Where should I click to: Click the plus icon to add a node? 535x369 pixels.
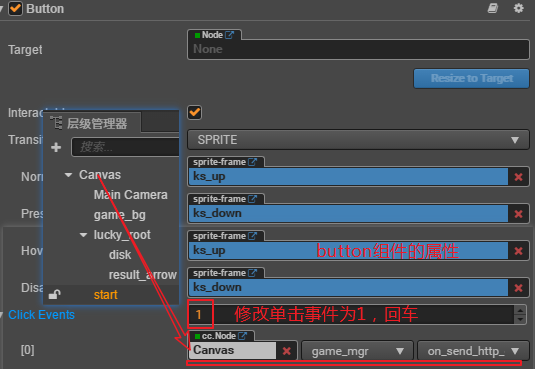click(56, 147)
